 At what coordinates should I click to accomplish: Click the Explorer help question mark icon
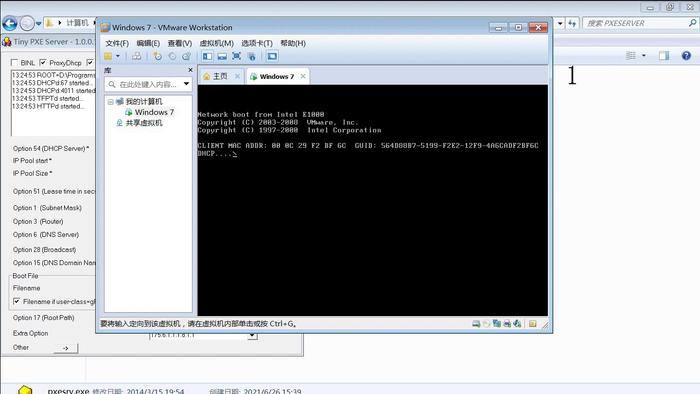[686, 55]
